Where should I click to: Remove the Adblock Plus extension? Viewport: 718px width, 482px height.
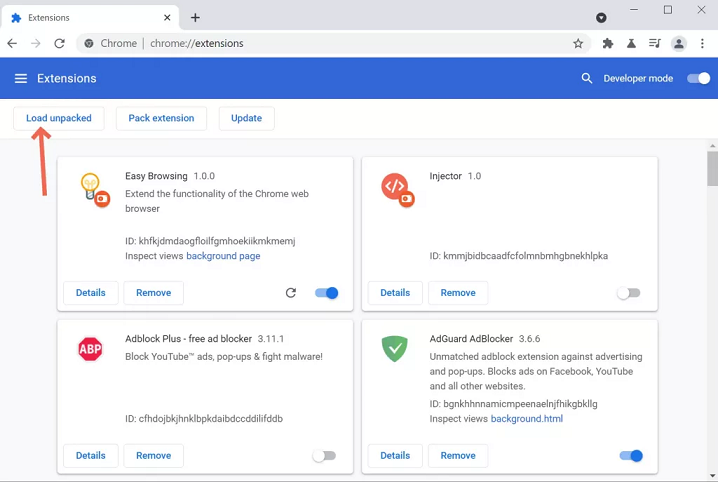(x=153, y=456)
